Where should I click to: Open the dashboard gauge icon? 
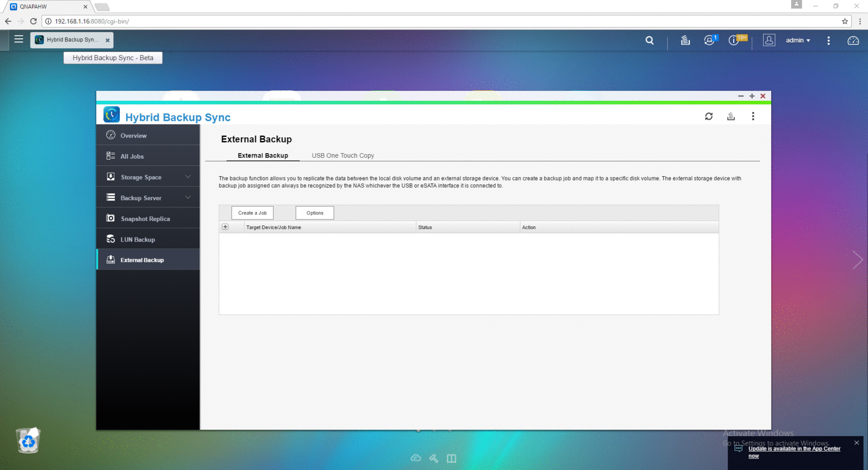pos(853,40)
